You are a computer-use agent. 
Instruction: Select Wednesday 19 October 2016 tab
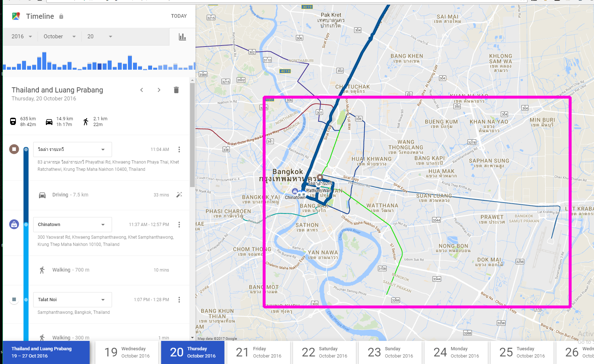127,352
